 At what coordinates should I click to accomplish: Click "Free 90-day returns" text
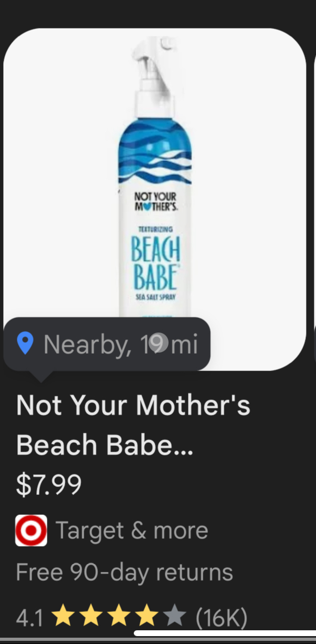tap(124, 572)
